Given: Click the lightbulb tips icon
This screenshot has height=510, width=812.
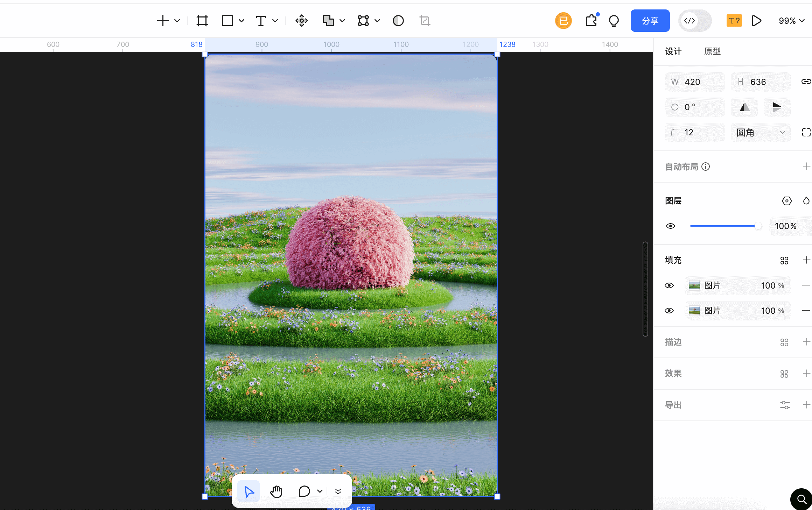Looking at the screenshot, I should point(614,21).
